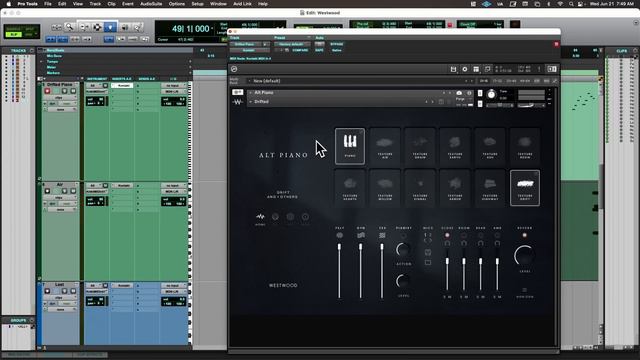
Task: Select the Texture Grain tile
Action: coord(420,146)
